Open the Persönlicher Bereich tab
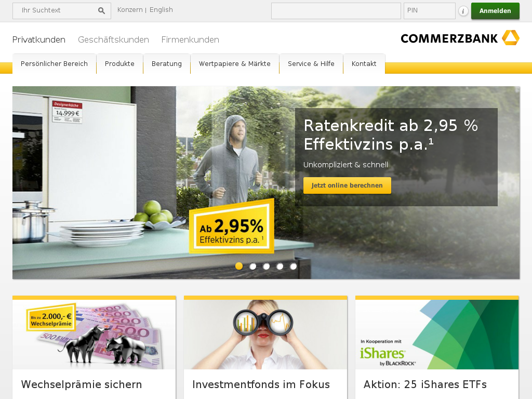The height and width of the screenshot is (399, 532). 54,64
